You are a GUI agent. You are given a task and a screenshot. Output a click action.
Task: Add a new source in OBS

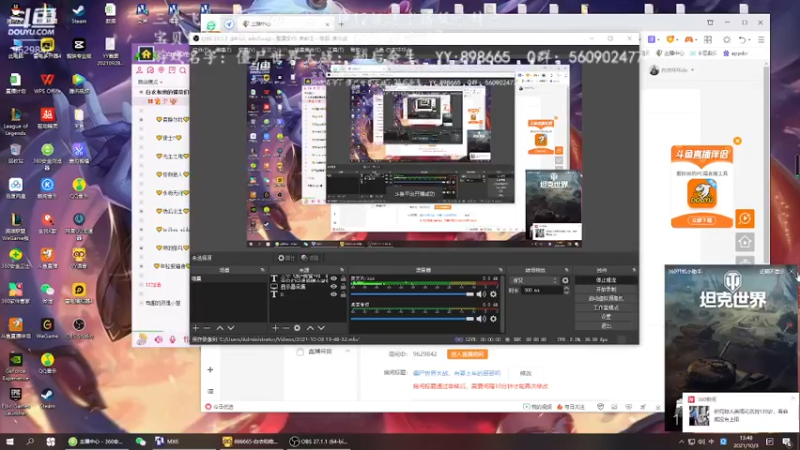click(275, 328)
